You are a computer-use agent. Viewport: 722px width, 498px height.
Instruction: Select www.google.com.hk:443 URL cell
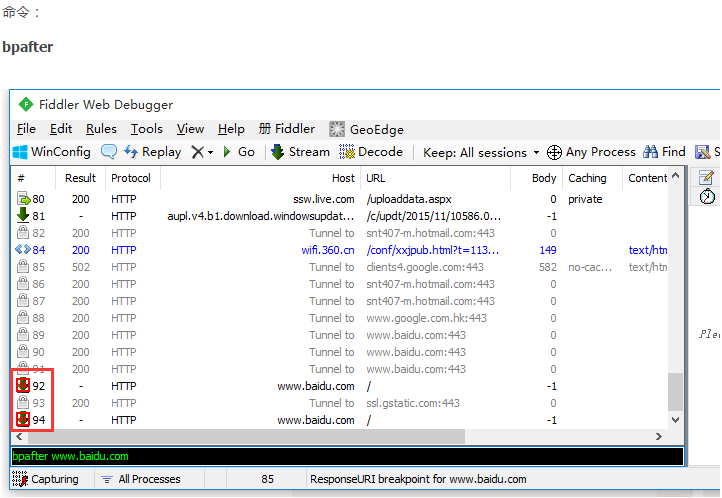point(426,318)
